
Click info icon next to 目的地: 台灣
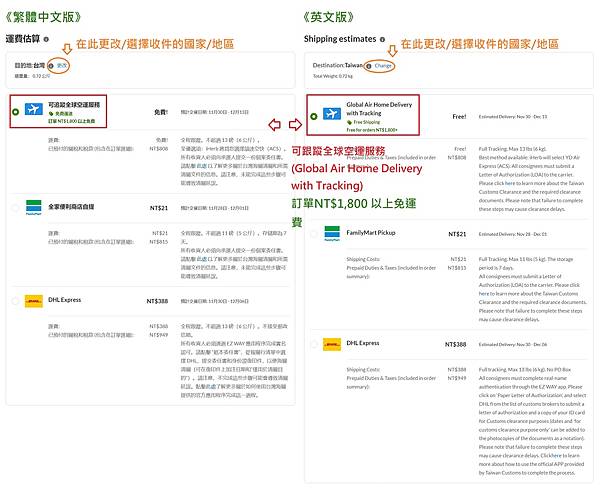coord(51,66)
